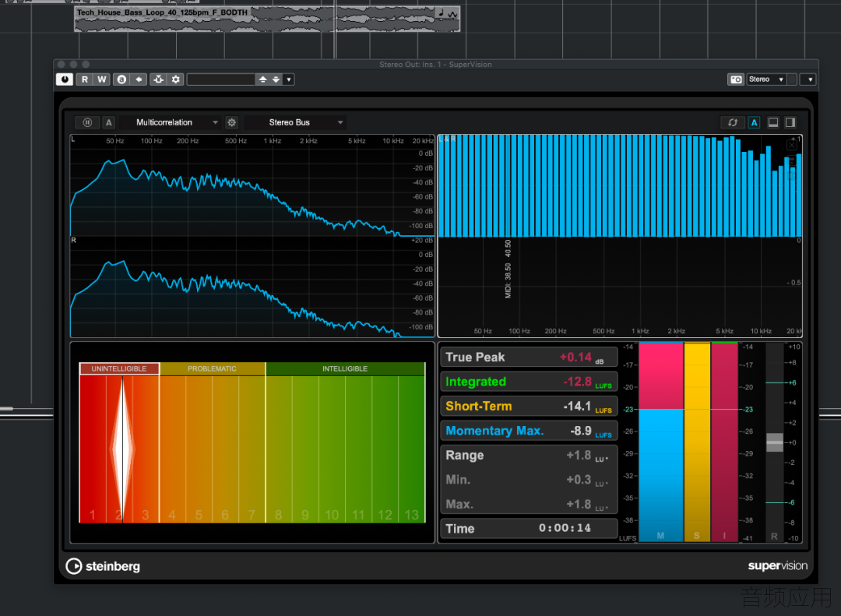Click the -6 range limit marker
Viewport: 841px width, 616px height.
pos(792,502)
